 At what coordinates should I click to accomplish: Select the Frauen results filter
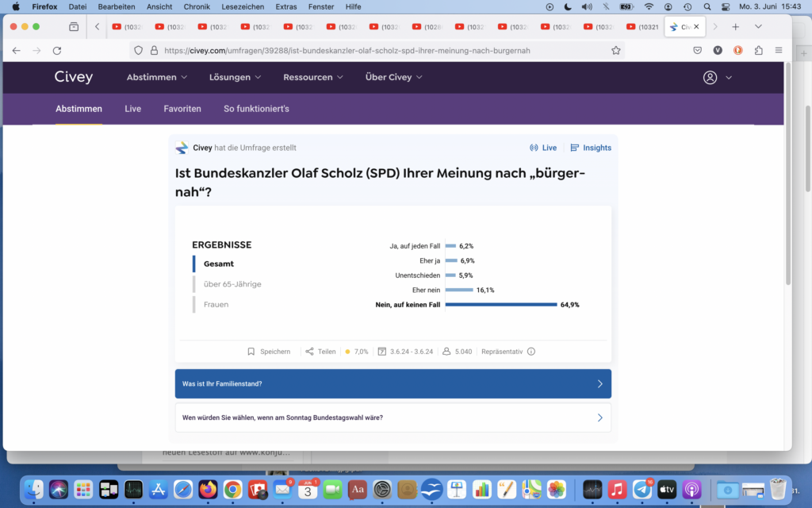216,304
